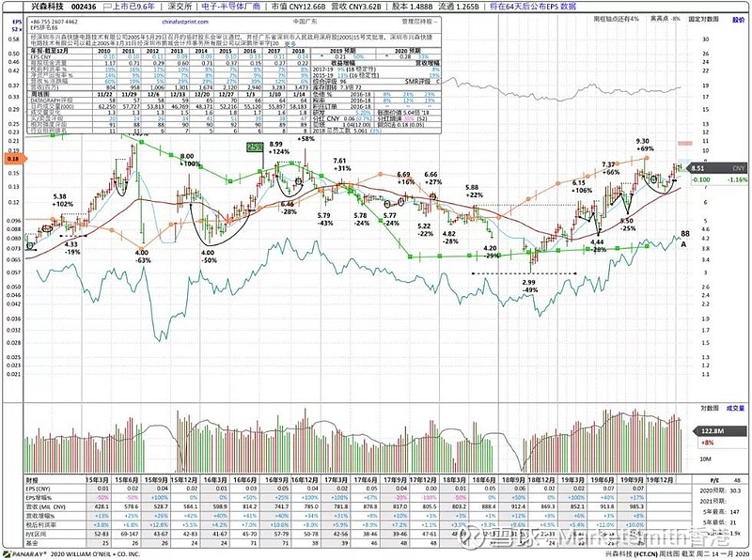This screenshot has height=560, width=752.
Task: Click the 营收(MIL CNY) row label
Action: coord(45,506)
